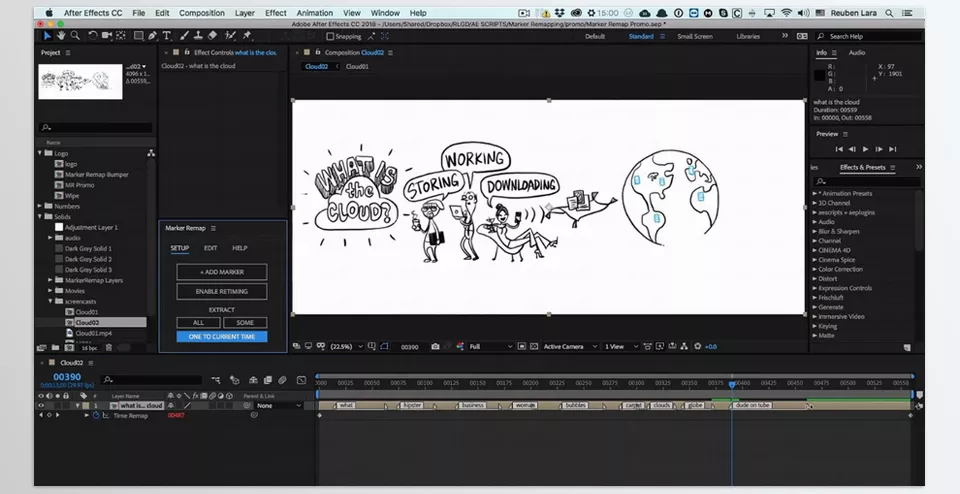
Task: Toggle the Snapping checkbox
Action: pyautogui.click(x=330, y=37)
